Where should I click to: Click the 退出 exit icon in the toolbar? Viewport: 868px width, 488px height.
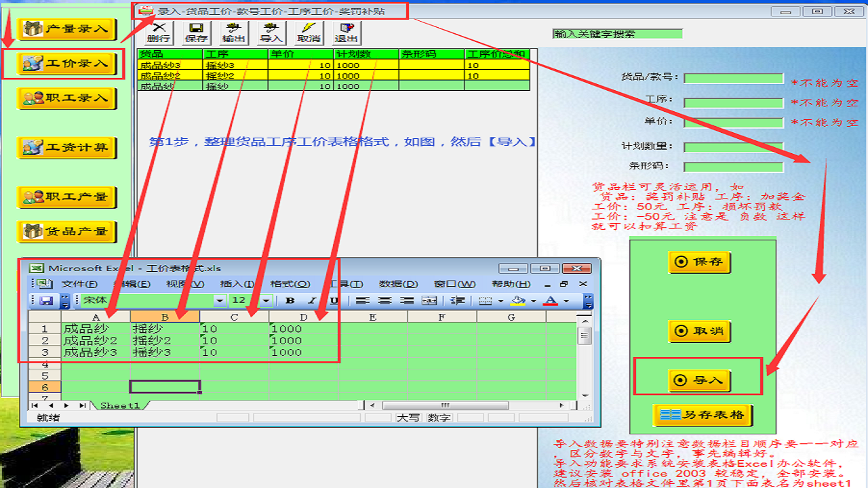[x=346, y=32]
